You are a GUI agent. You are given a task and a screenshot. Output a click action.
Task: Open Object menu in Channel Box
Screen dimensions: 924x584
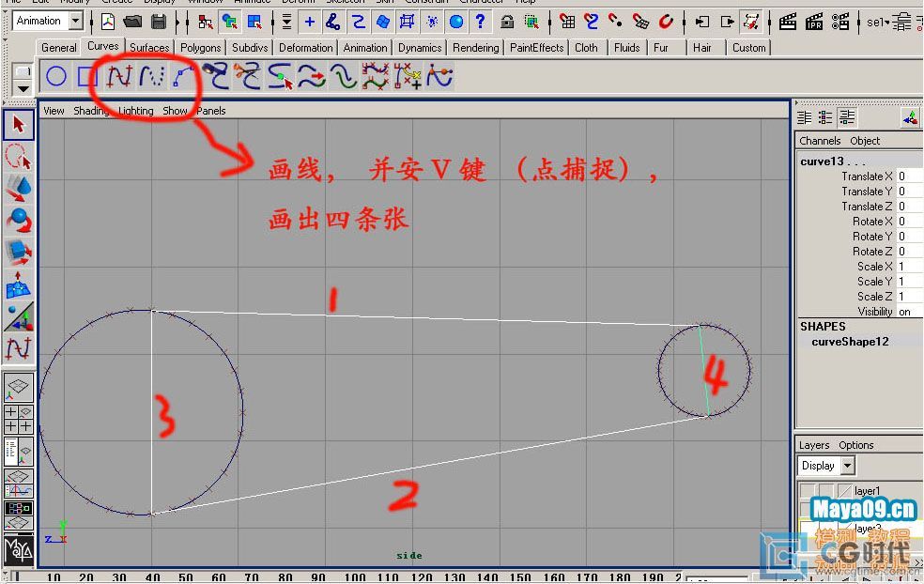pos(865,141)
